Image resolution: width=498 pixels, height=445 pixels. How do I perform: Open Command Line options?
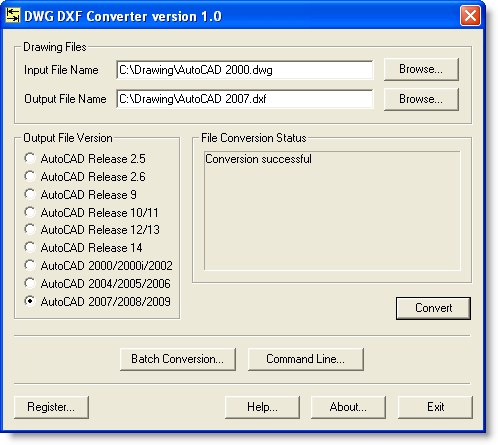[306, 359]
